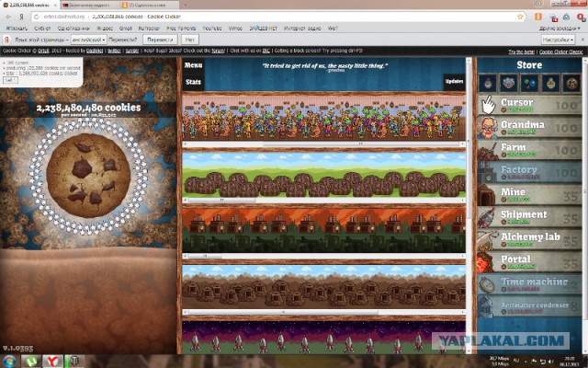Click the small Sell button in tooltip
Image resolution: width=588 pixels, height=368 pixels.
[x=10, y=80]
